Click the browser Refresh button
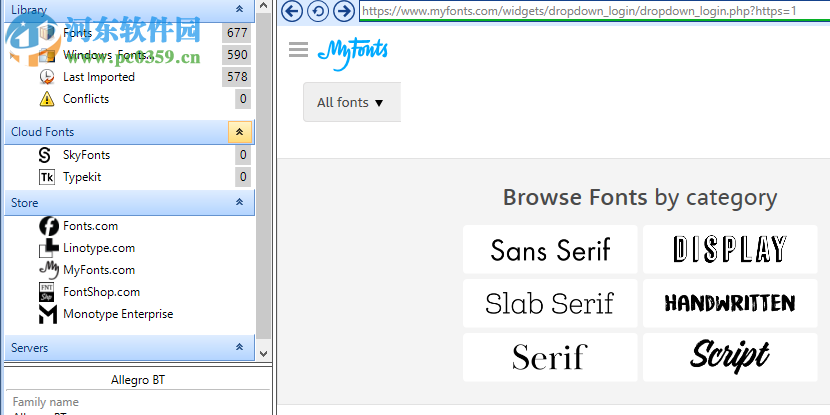This screenshot has height=415, width=830. click(x=318, y=11)
